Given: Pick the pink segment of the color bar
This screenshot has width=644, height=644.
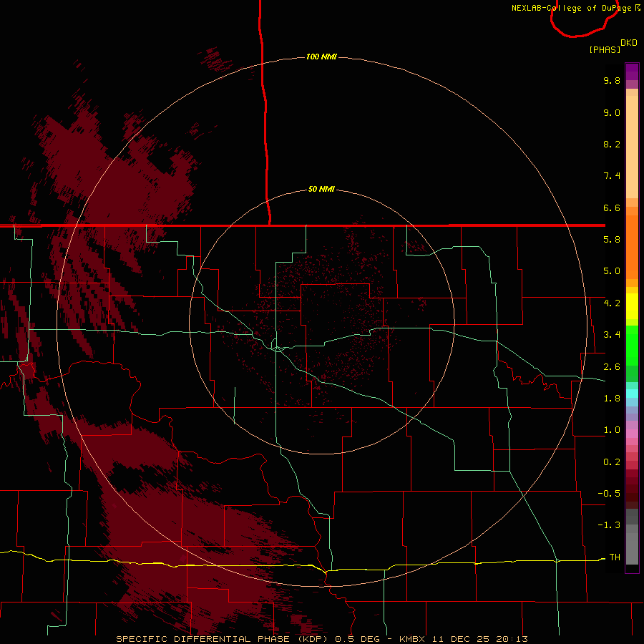Looking at the screenshot, I should click(632, 434).
